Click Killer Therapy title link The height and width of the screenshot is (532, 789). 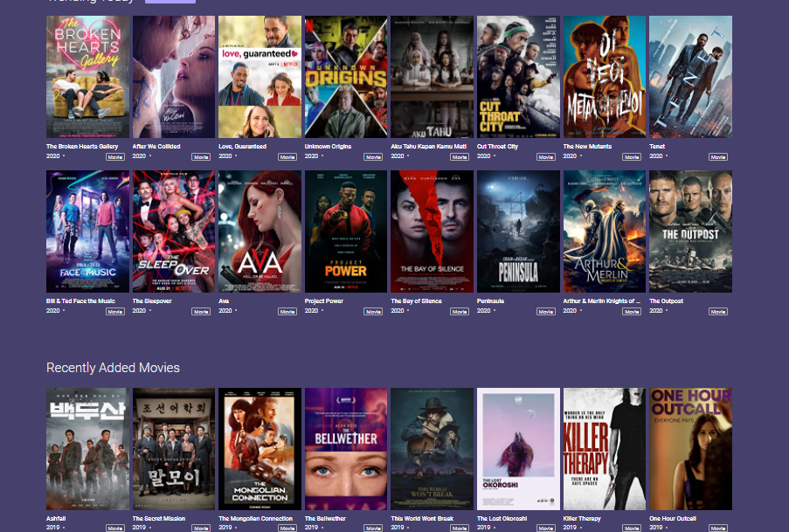(x=582, y=518)
